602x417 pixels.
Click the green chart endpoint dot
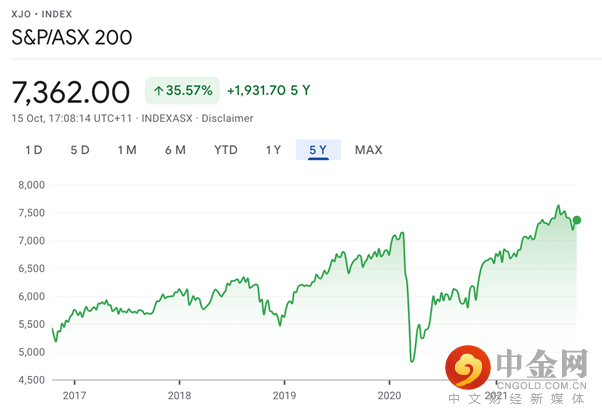tap(577, 220)
